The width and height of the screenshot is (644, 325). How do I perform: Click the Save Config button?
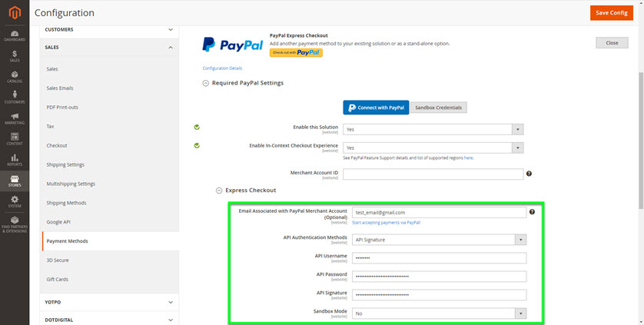point(612,13)
